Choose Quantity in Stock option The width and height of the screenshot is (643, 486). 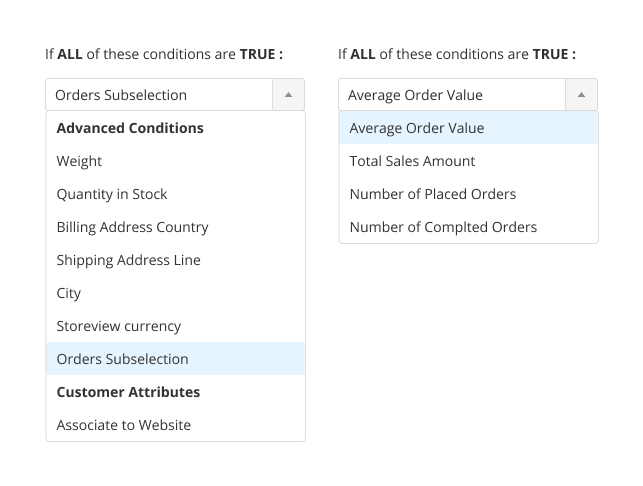point(112,194)
